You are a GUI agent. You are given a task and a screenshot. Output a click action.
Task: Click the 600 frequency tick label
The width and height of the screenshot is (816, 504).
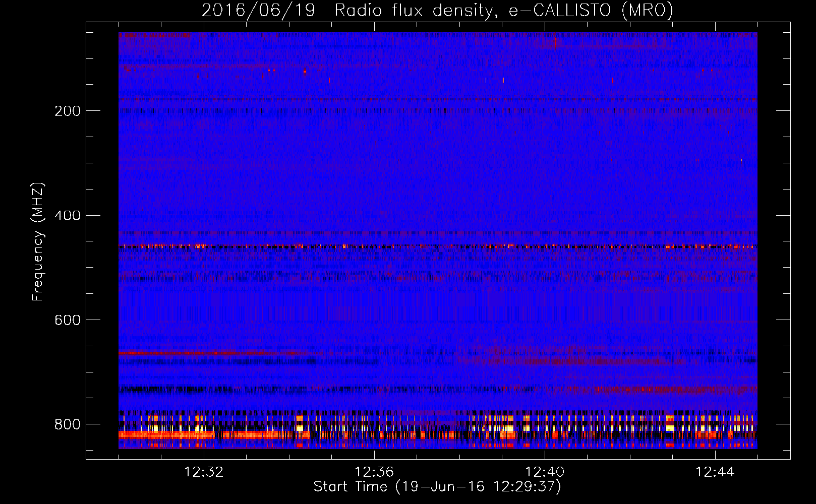(68, 321)
